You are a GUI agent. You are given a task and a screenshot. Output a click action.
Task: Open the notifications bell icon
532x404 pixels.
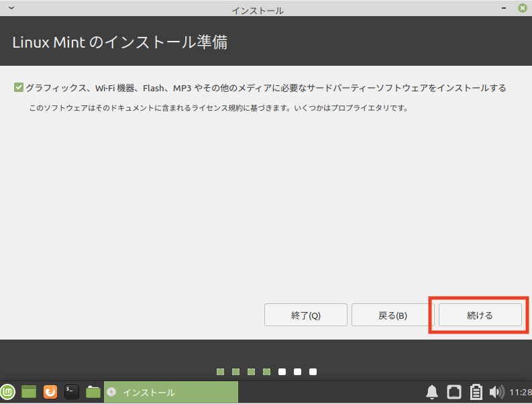point(432,392)
